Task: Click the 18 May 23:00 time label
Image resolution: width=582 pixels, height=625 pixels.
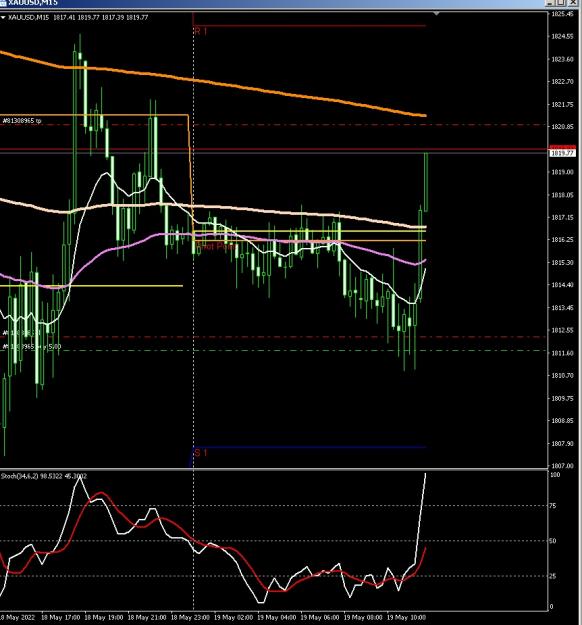Action: point(190,617)
